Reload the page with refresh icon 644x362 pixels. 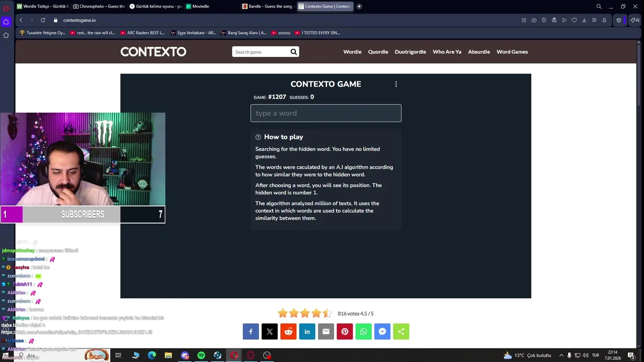point(43,20)
